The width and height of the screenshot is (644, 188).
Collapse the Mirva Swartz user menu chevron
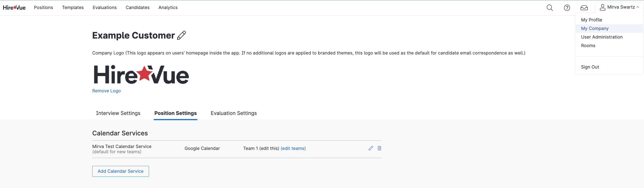[x=638, y=7]
